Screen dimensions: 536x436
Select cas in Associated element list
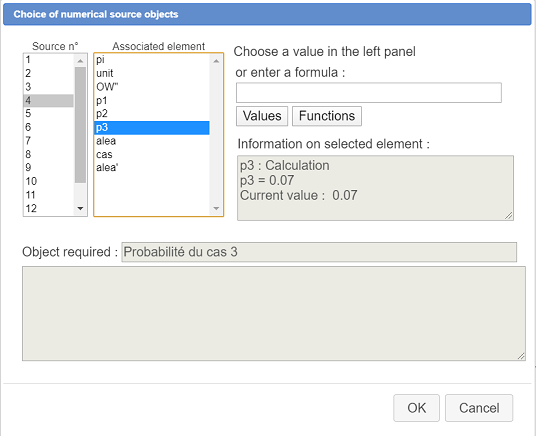pos(152,155)
